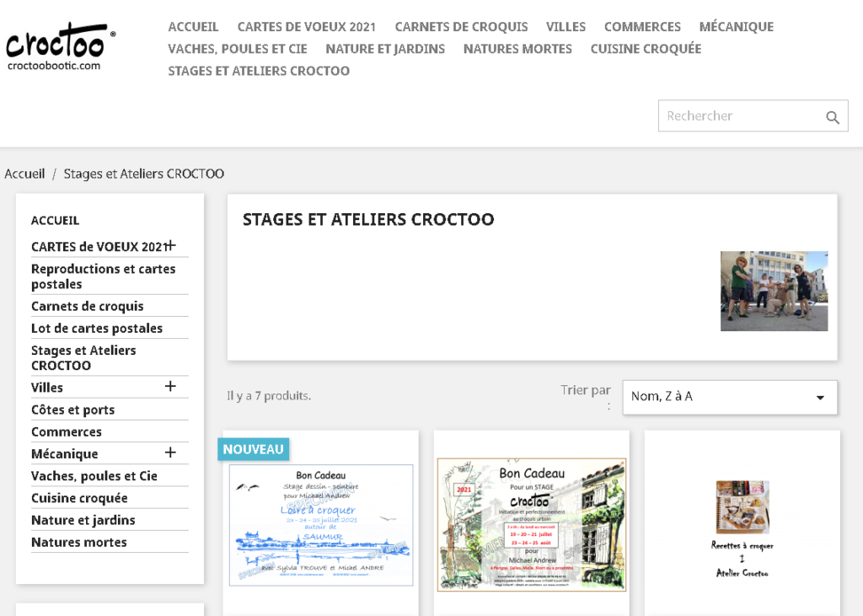This screenshot has height=616, width=863.
Task: Open the MÉCANIQUE top menu item
Action: (737, 26)
